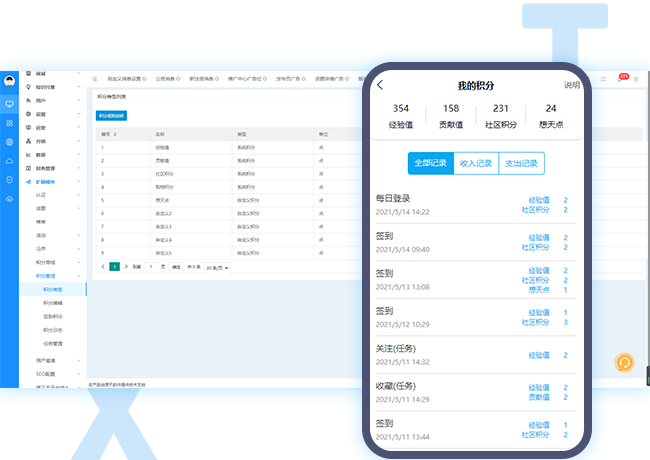
Task: Open the page size dropdown in pagination
Action: click(x=217, y=267)
